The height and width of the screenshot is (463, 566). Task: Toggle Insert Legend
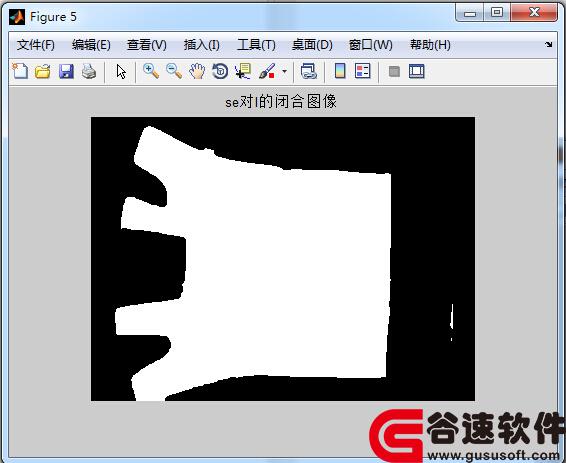[x=363, y=71]
